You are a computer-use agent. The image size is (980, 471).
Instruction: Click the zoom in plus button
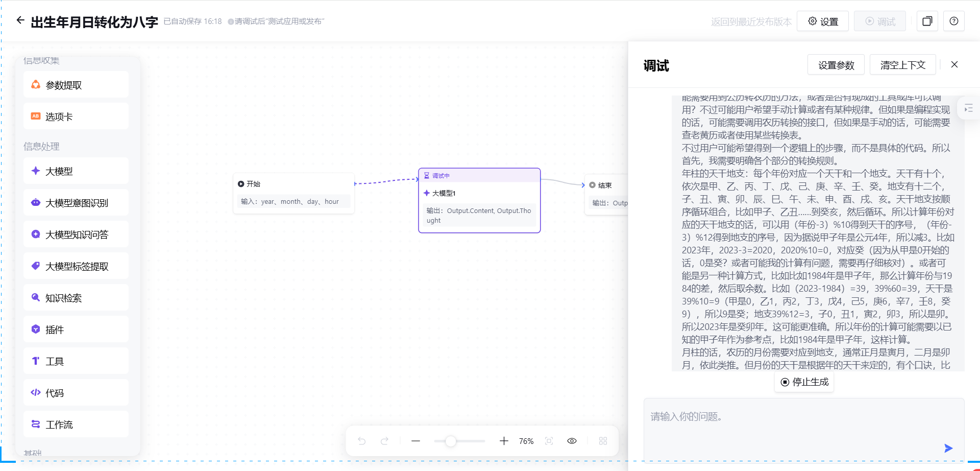pos(504,441)
